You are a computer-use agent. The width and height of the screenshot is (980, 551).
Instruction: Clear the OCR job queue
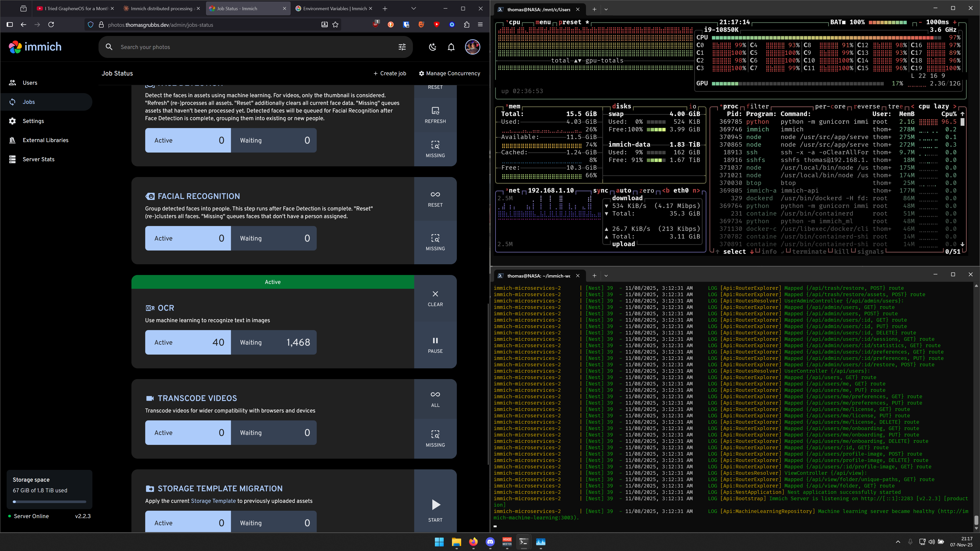(435, 298)
